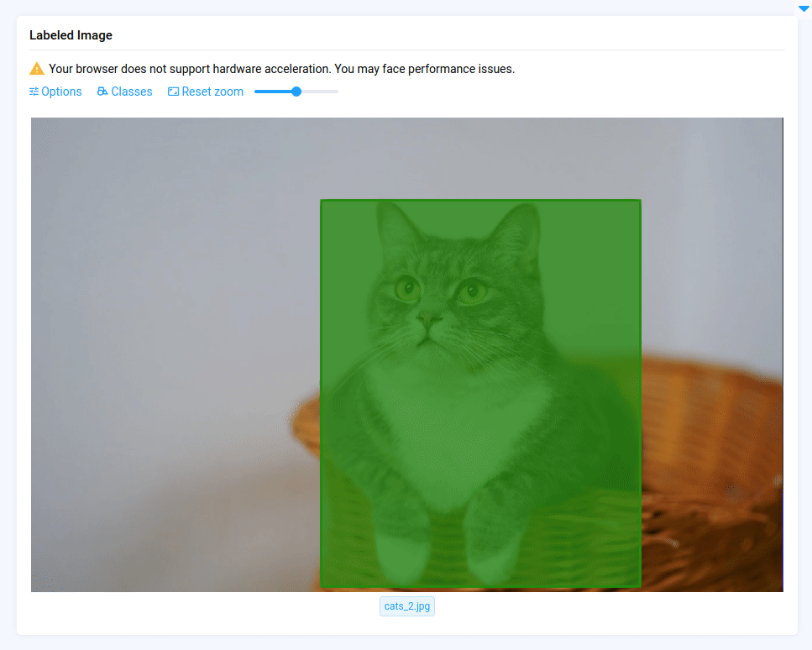Click the cat's nose inside the green box
The image size is (812, 650).
pos(429,317)
